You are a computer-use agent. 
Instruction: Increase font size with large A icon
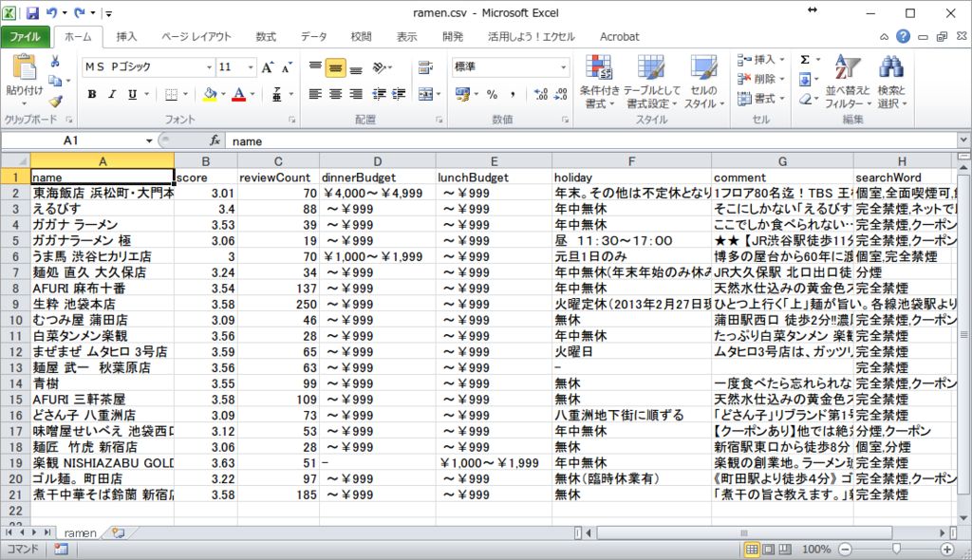click(x=267, y=67)
